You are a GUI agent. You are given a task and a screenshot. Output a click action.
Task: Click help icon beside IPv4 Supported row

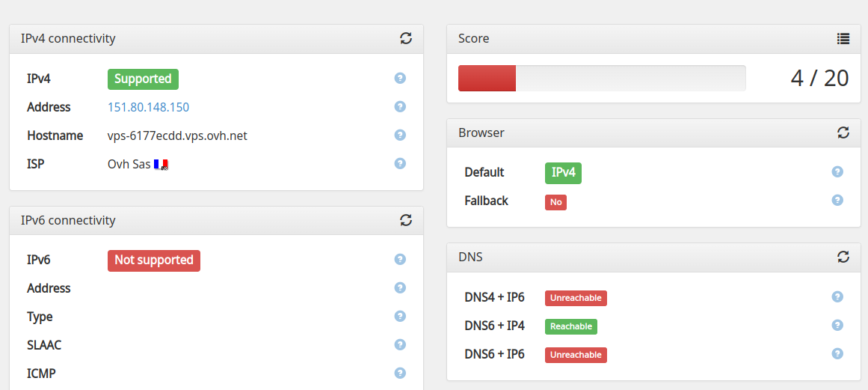400,78
